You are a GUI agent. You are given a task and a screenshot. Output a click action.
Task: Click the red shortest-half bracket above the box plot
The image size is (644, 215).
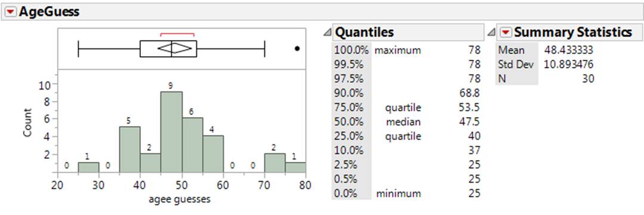177,35
